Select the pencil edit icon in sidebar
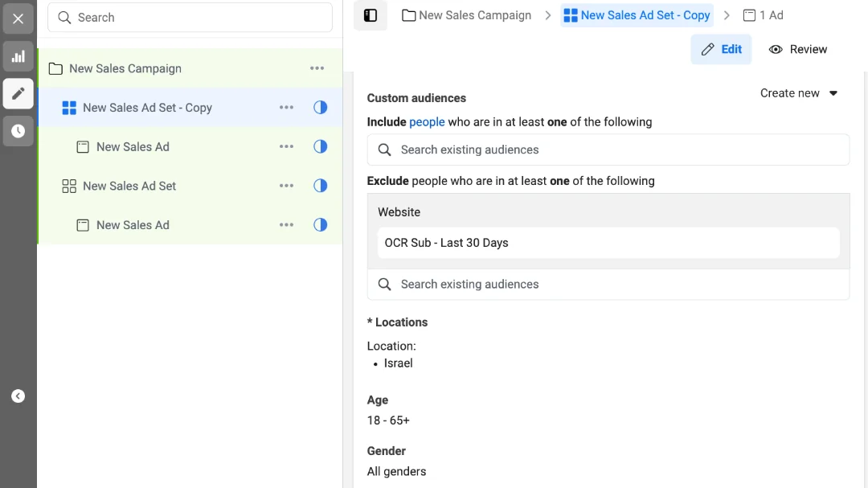Screen dimensions: 868x488 click(x=18, y=93)
